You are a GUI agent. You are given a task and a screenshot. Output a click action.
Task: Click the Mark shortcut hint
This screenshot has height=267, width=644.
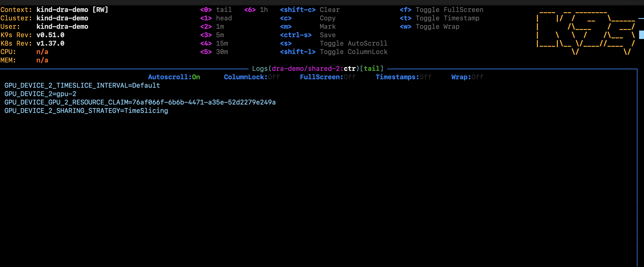click(x=308, y=26)
